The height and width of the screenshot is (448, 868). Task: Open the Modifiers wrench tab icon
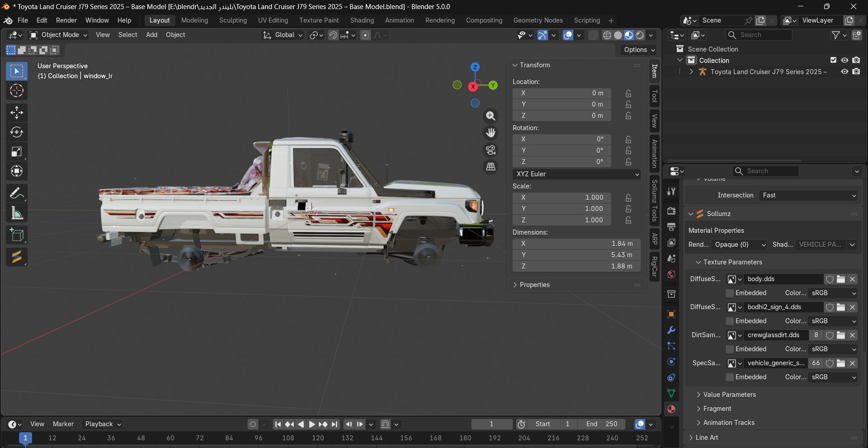coord(671,330)
